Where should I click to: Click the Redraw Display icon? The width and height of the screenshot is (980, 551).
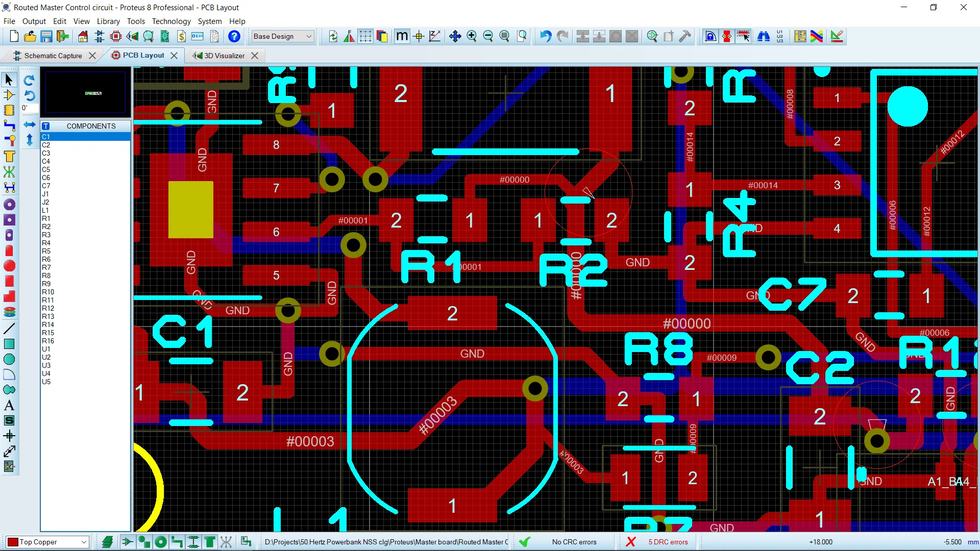point(332,36)
